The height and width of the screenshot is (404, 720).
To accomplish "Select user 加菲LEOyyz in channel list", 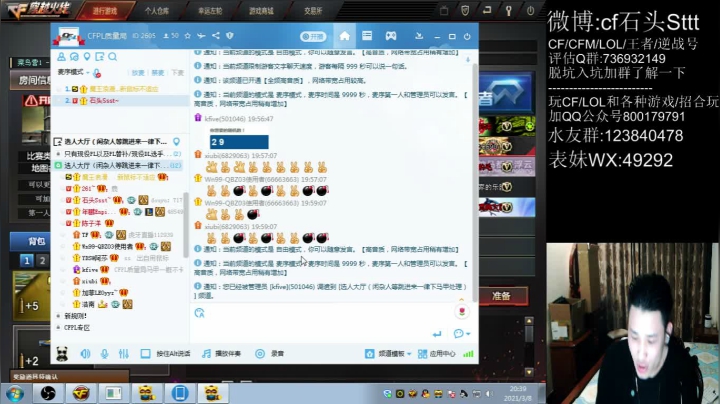I will pyautogui.click(x=99, y=292).
